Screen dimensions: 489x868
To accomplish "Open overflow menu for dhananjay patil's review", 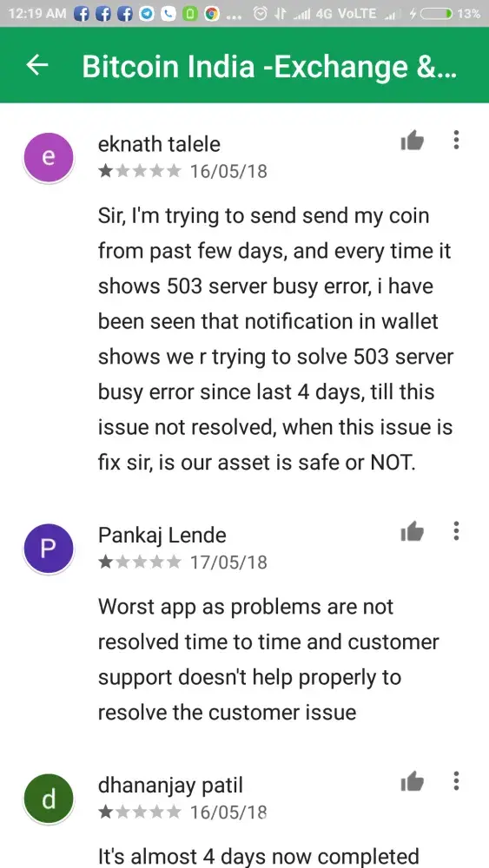I will point(456,781).
